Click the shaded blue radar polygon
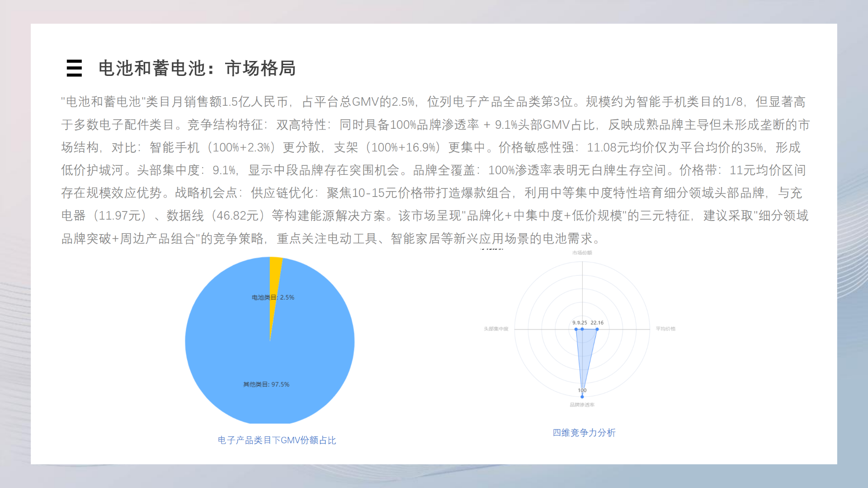This screenshot has width=868, height=488. pyautogui.click(x=585, y=352)
